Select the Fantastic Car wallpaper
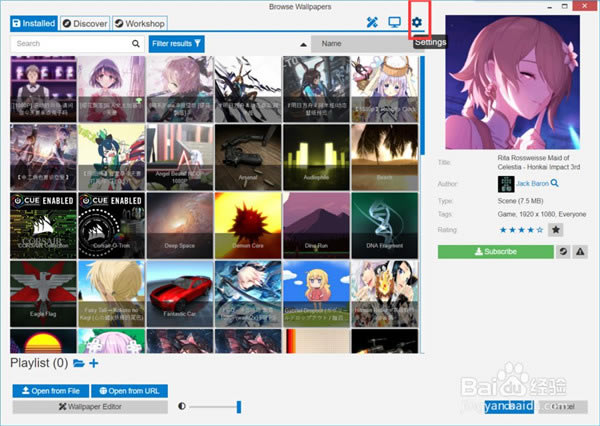This screenshot has height=426, width=600. (180, 294)
